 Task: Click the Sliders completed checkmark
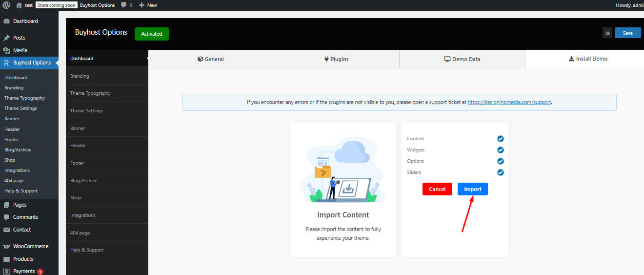point(500,172)
